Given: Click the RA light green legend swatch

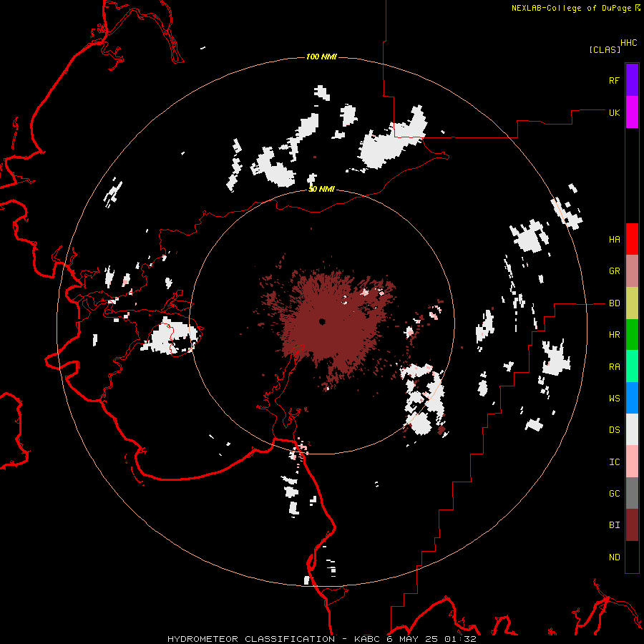Looking at the screenshot, I should point(632,366).
